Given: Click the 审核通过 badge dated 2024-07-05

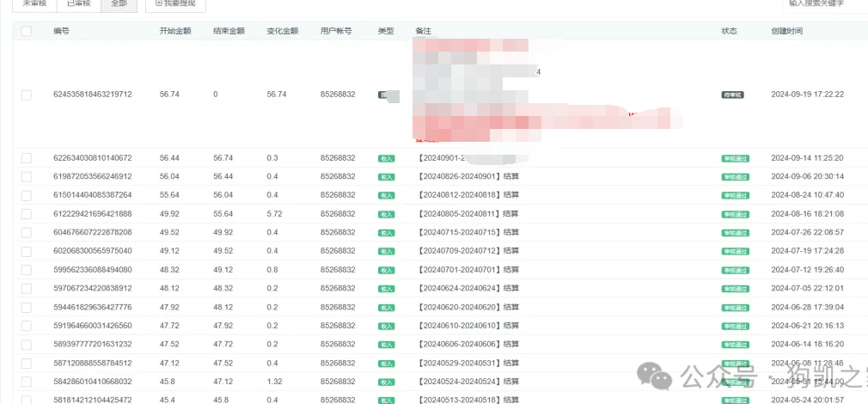Looking at the screenshot, I should click(735, 289).
